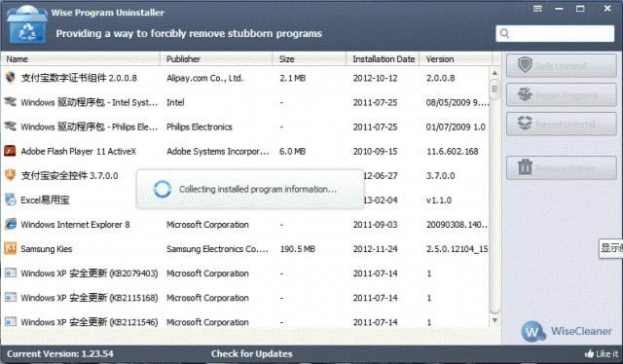Viewport: 623px width, 364px height.
Task: Click the magnifier icon in the search box
Action: click(504, 33)
